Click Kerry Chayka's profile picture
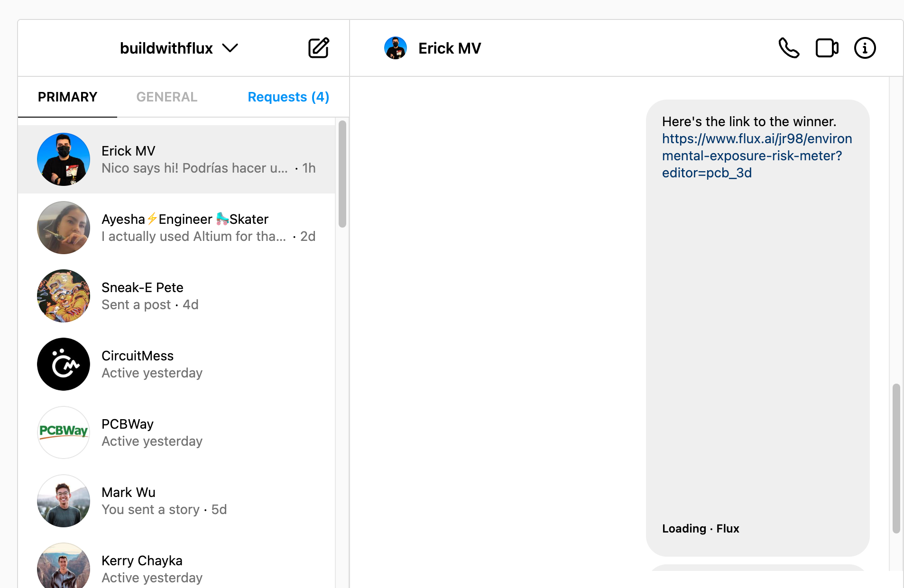The width and height of the screenshot is (904, 588). [x=64, y=565]
